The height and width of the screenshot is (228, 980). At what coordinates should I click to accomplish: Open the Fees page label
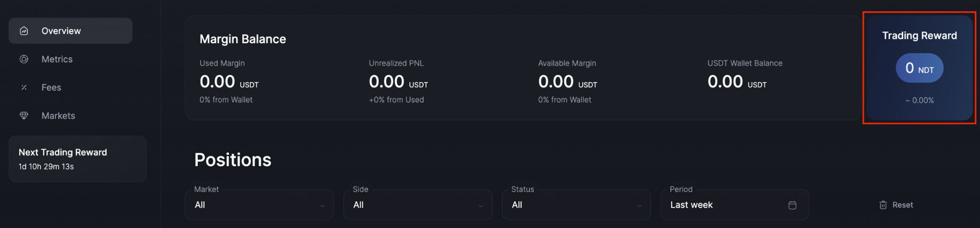(x=51, y=88)
